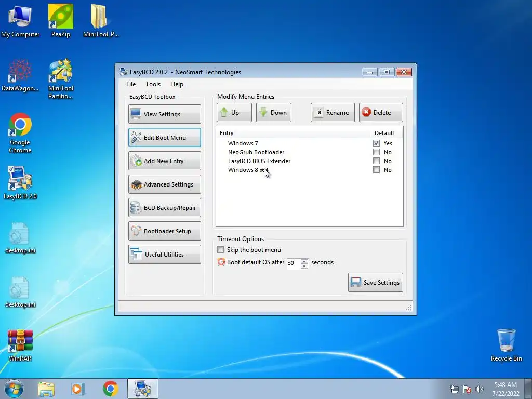Launch Windows Media Player from the taskbar
The image size is (532, 399).
[77, 389]
